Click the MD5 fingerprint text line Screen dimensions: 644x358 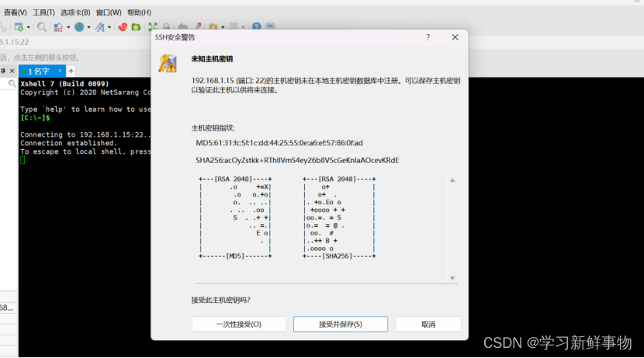pyautogui.click(x=279, y=143)
